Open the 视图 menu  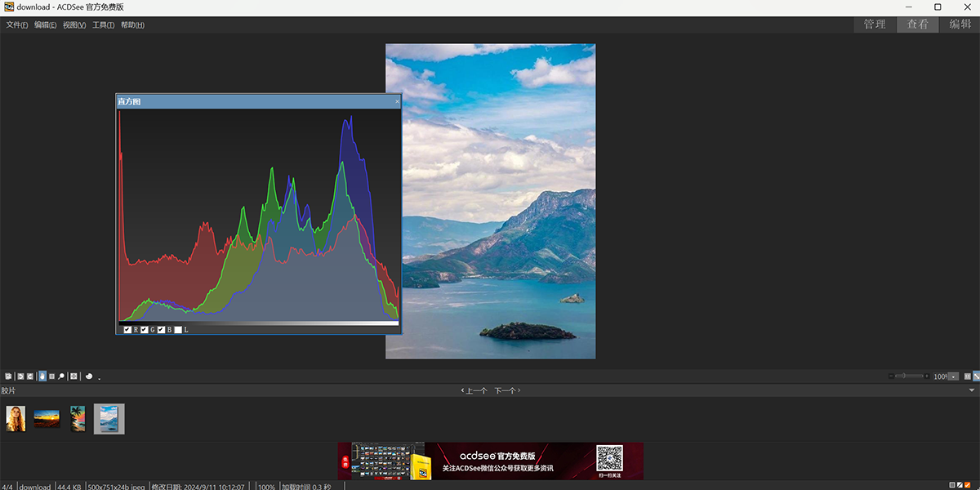[74, 25]
